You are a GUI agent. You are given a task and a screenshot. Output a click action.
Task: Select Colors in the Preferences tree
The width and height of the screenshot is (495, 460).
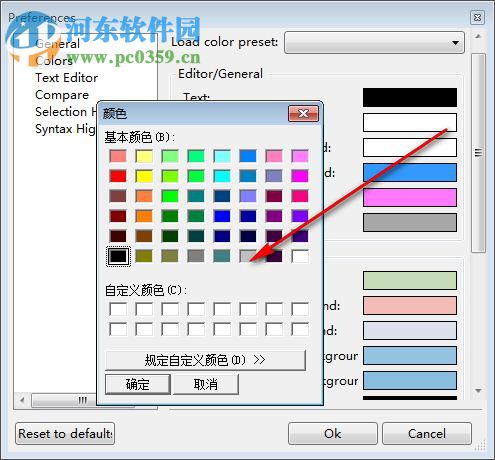coord(54,61)
